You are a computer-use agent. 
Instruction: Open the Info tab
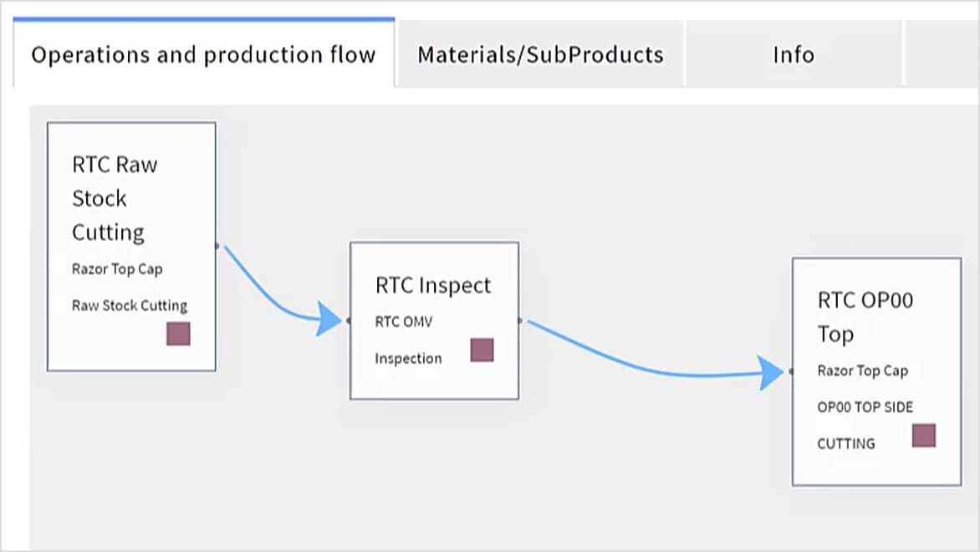point(793,54)
